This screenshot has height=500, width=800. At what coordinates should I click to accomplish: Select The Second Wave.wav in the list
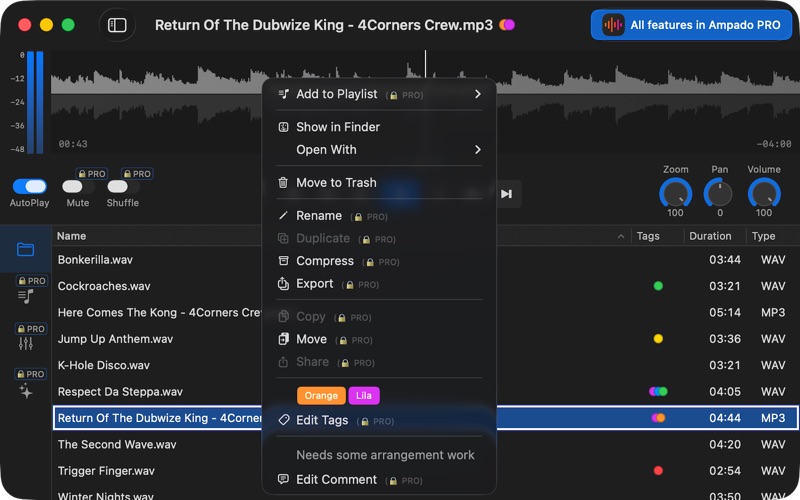(x=426, y=444)
